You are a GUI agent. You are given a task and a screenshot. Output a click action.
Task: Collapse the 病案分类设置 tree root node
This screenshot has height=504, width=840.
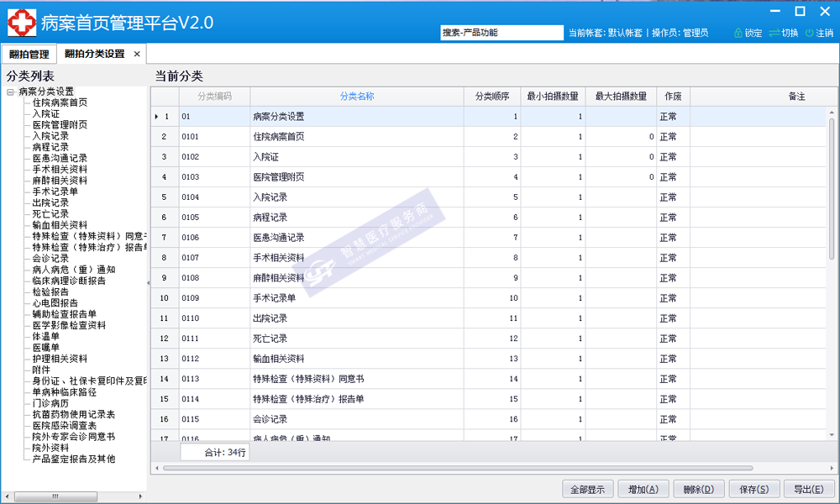click(11, 92)
